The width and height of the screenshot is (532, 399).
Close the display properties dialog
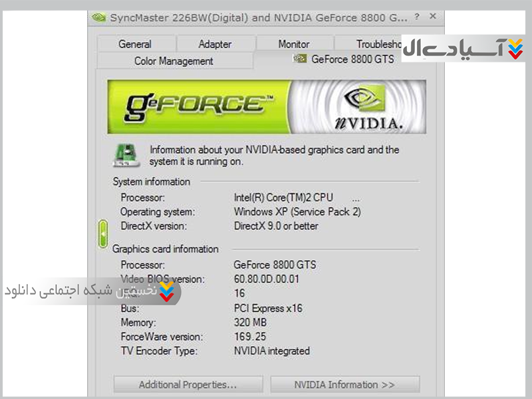(x=433, y=16)
